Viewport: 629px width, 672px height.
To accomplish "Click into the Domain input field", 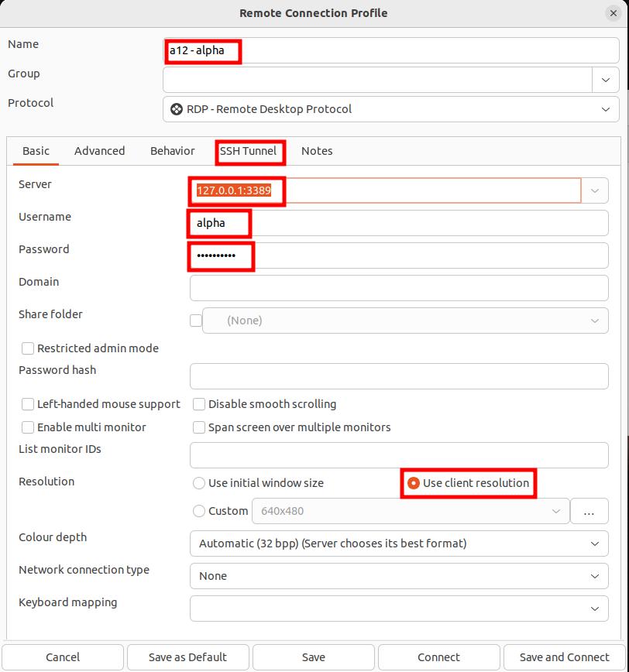I will pos(398,288).
